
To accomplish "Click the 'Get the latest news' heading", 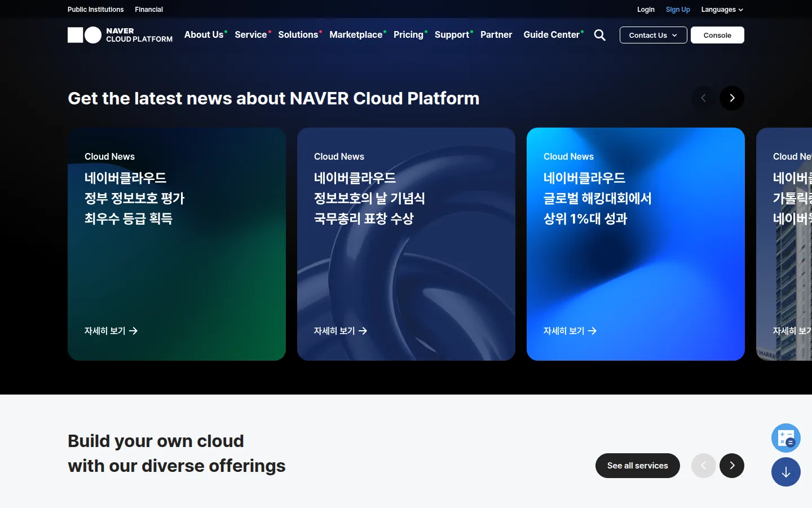I will coord(273,98).
